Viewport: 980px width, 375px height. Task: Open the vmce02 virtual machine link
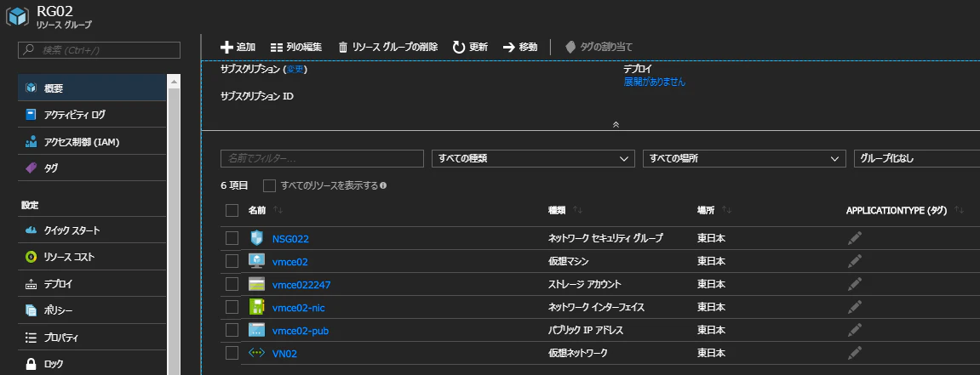[x=290, y=261]
